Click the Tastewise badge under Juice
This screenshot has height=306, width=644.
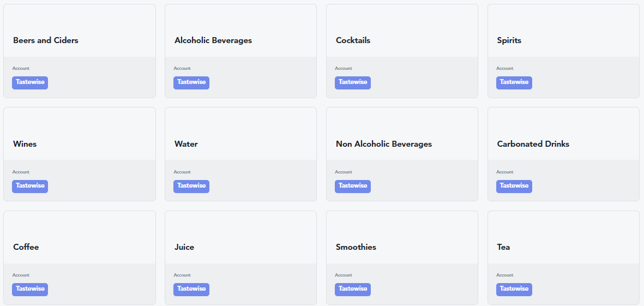point(191,289)
